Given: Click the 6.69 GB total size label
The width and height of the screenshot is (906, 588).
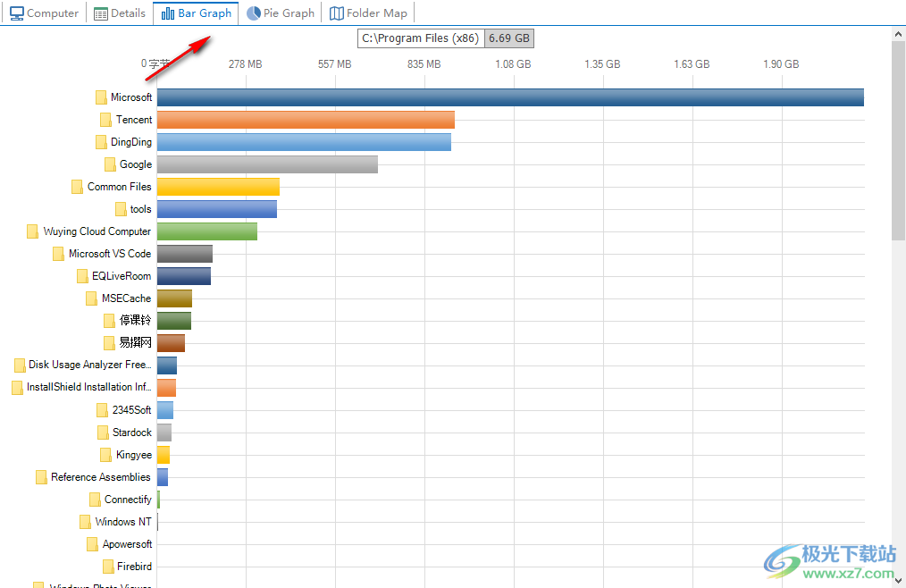Looking at the screenshot, I should pos(509,38).
